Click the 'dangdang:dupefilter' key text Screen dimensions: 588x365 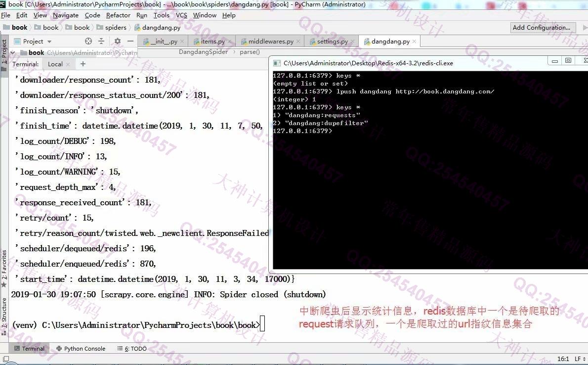(x=326, y=123)
